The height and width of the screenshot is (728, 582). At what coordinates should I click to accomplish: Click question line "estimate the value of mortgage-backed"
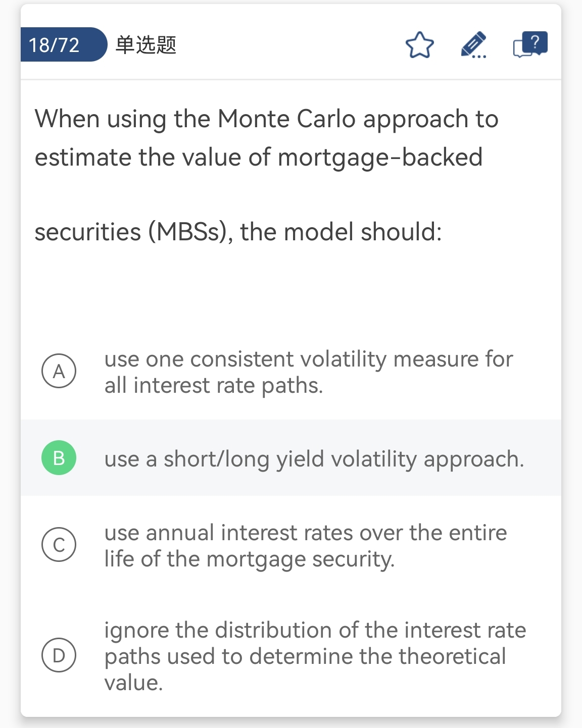tap(258, 157)
